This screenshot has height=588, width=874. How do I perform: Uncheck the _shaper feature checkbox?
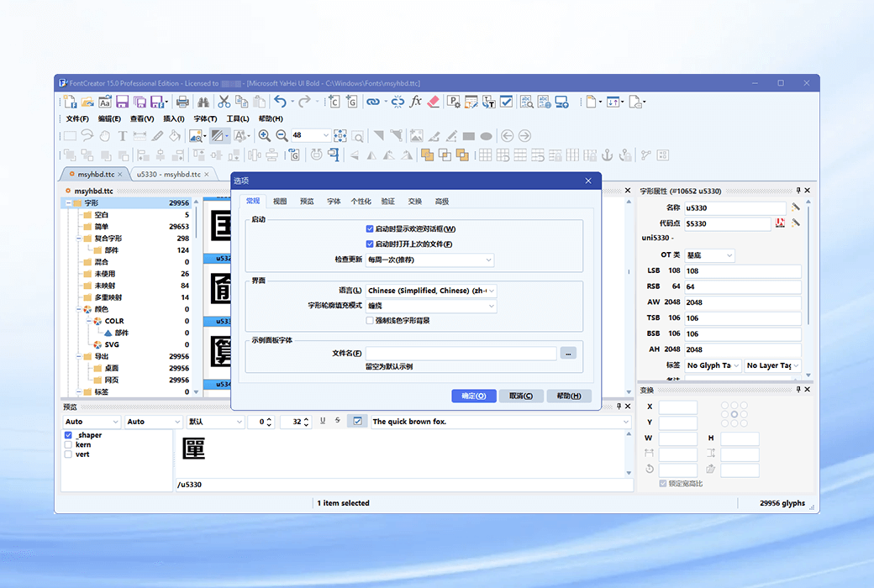click(x=68, y=435)
